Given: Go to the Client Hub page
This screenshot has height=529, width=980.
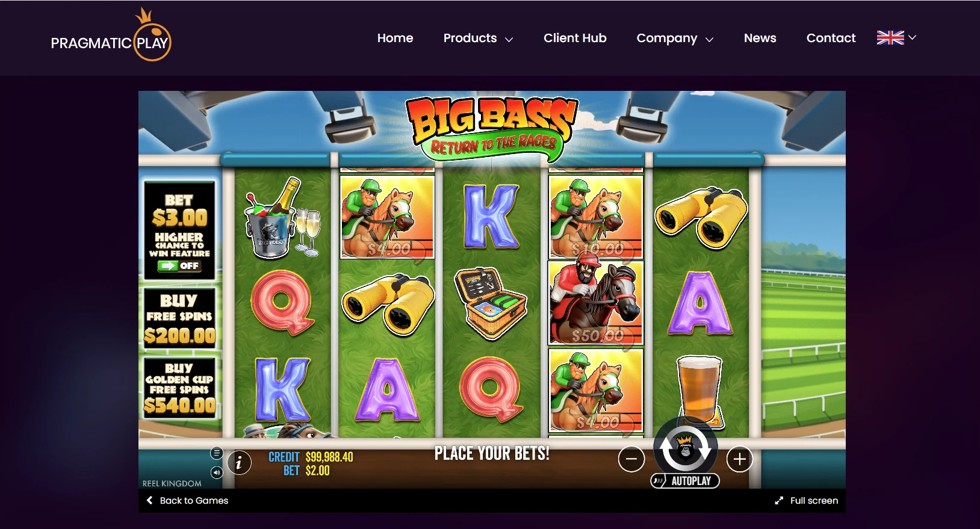Looking at the screenshot, I should click(x=575, y=38).
